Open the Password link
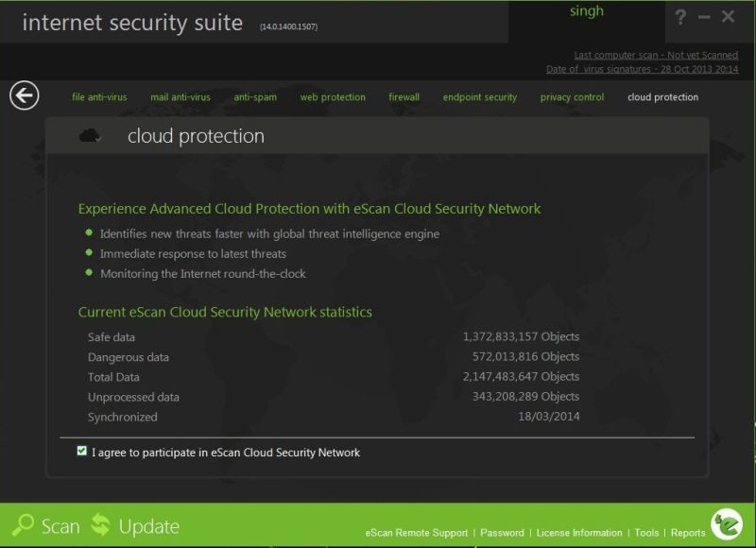Screen dimensions: 756x548 (x=502, y=533)
